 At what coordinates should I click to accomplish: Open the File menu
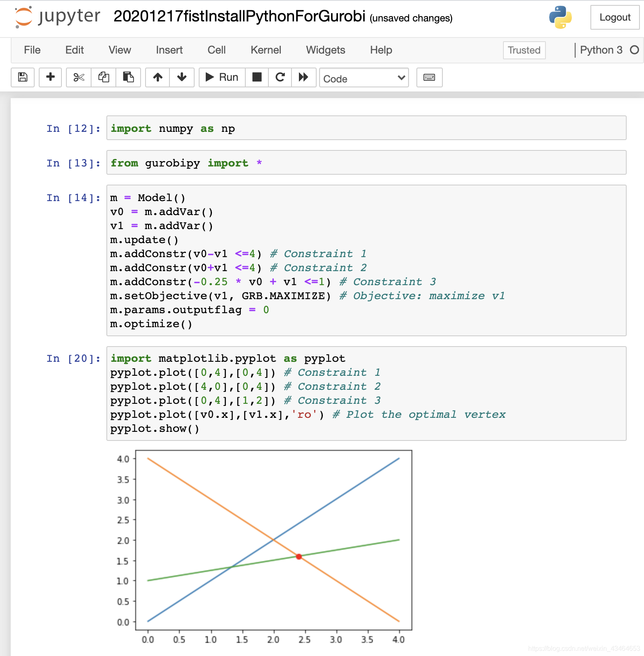32,50
